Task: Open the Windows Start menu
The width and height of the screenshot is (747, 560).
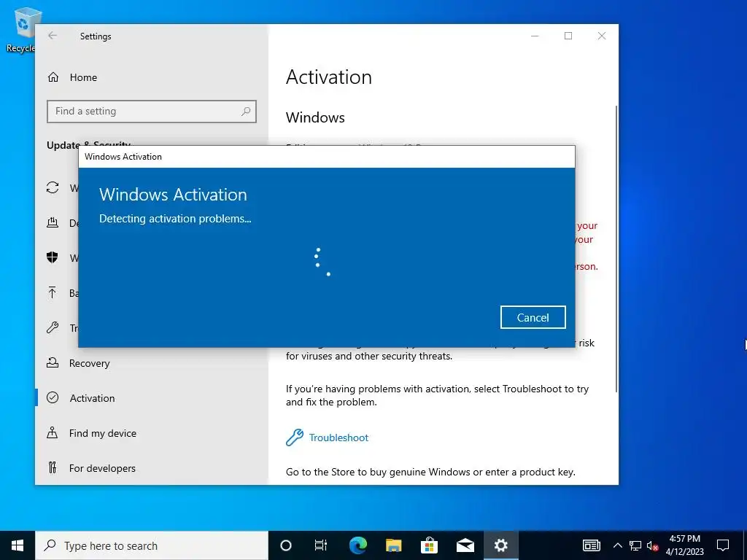Action: click(x=18, y=545)
